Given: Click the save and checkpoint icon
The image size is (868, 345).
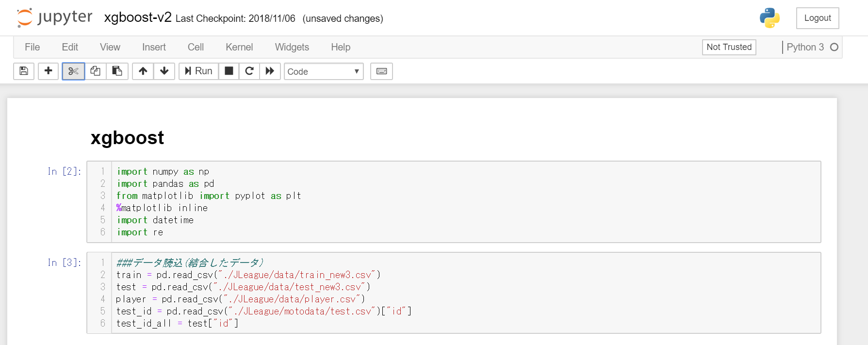Looking at the screenshot, I should [24, 71].
